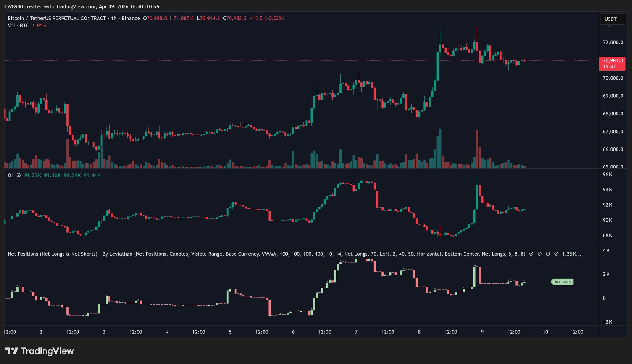Click the first empty-value icon after Net Positions settings
632x364 pixels.
pos(531,254)
